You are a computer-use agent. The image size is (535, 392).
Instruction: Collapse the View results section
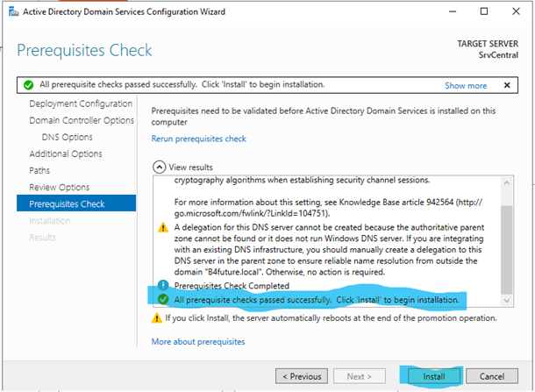[x=159, y=167]
